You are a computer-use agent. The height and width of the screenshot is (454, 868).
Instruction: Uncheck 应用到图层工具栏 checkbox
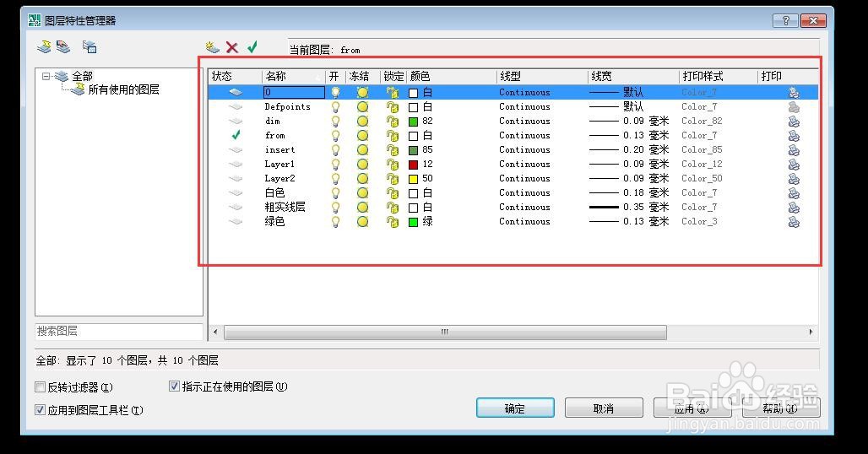pos(40,410)
